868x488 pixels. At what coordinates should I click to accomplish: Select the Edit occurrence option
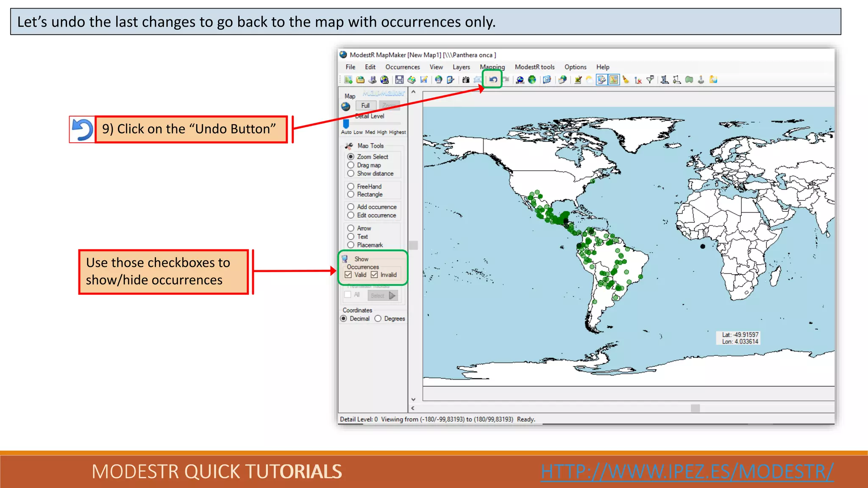[x=351, y=215]
